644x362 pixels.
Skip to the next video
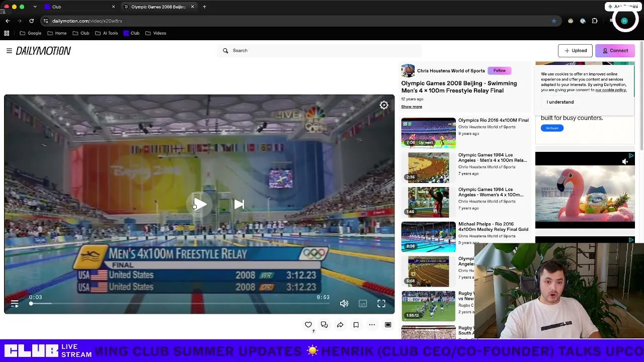(239, 204)
